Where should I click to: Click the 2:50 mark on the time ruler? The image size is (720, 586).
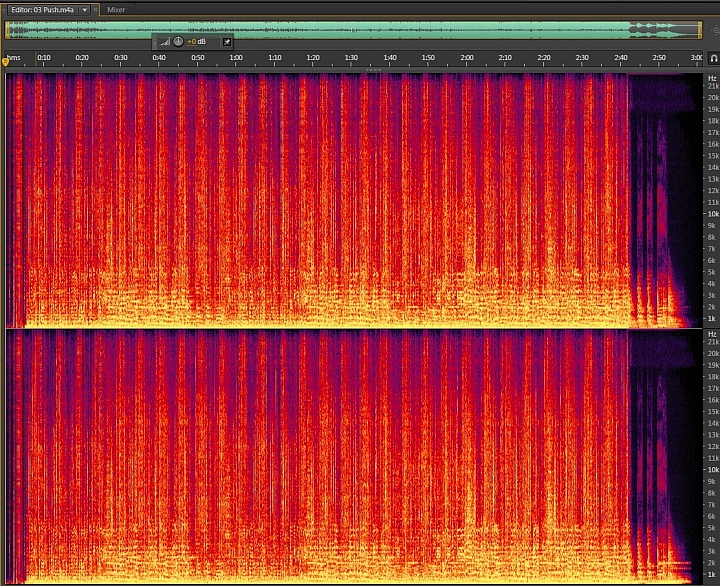659,57
